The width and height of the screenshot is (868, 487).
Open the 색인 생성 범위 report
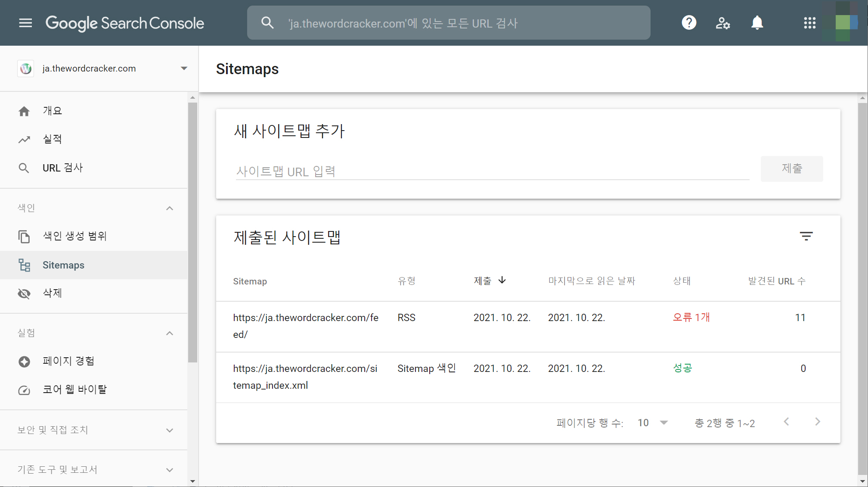pyautogui.click(x=74, y=236)
